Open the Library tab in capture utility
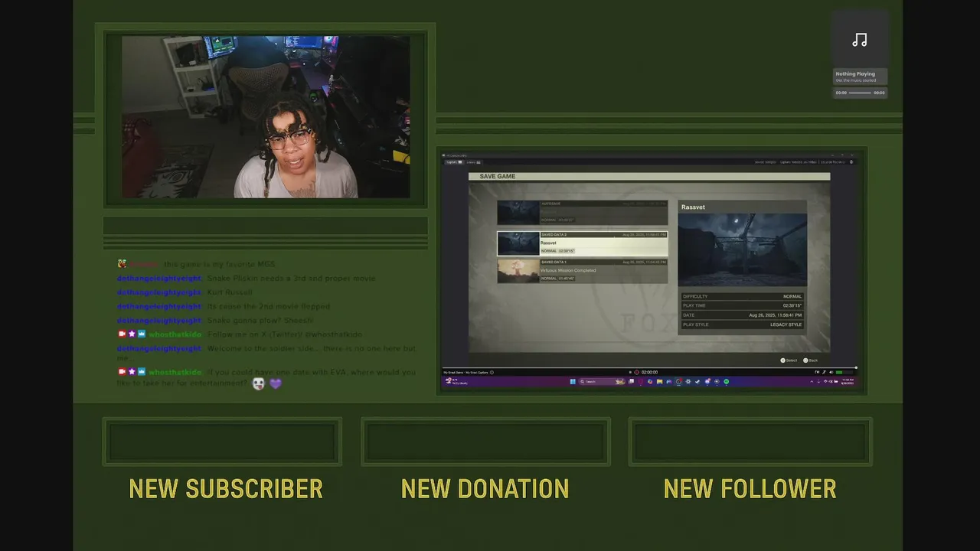The height and width of the screenshot is (551, 980). coord(474,162)
